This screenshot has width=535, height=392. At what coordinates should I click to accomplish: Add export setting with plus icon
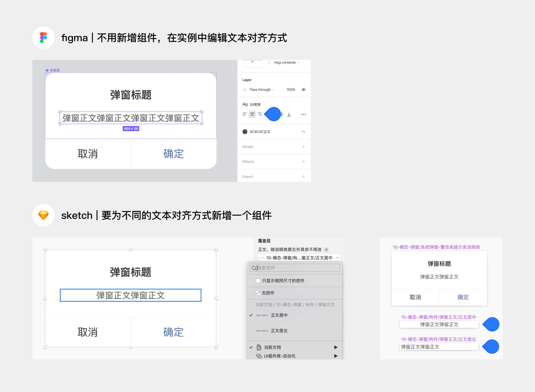pyautogui.click(x=303, y=177)
